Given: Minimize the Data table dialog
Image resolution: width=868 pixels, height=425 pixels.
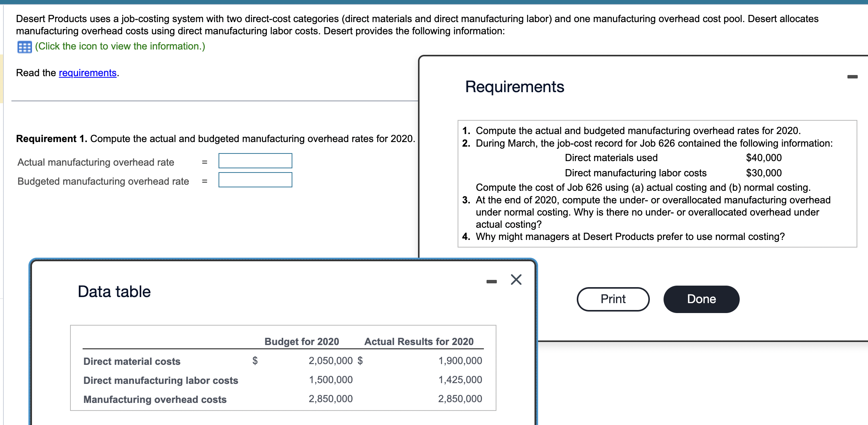Looking at the screenshot, I should (x=491, y=281).
